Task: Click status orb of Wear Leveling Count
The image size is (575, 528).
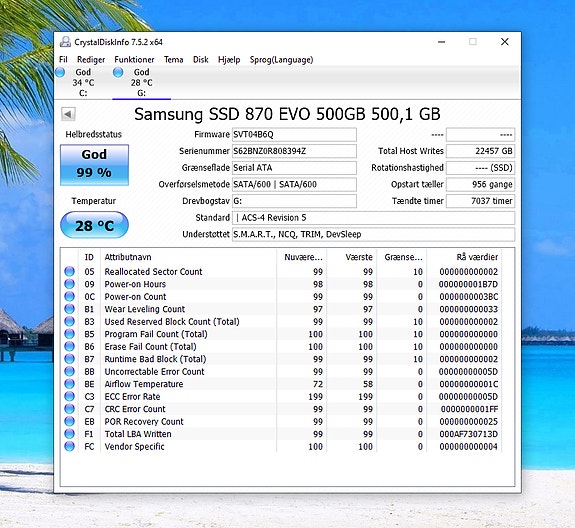Action: [x=69, y=309]
